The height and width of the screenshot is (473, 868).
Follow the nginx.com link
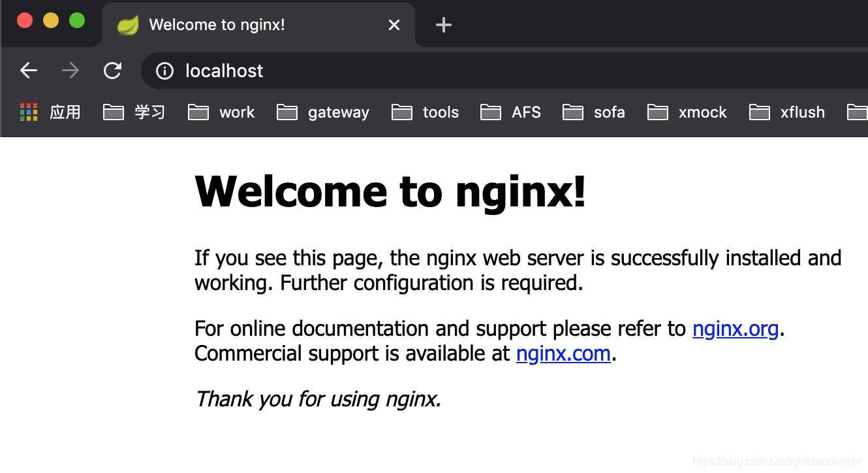tap(563, 353)
